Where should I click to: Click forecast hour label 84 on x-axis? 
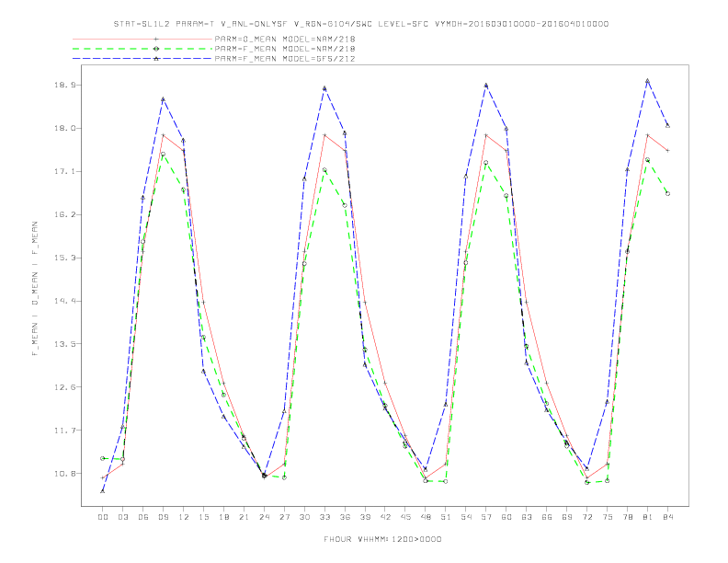tap(667, 517)
